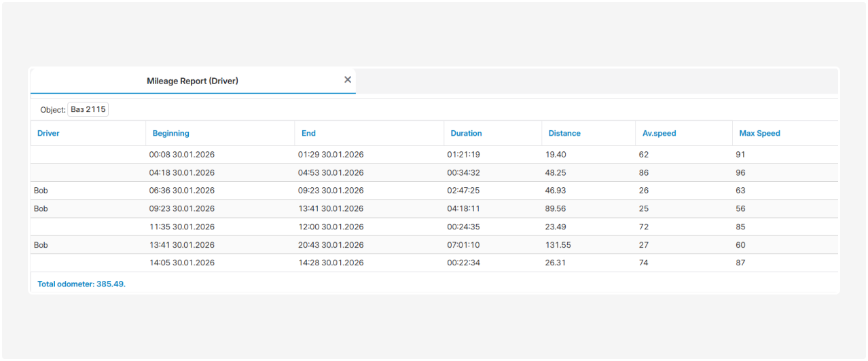Screen dimensions: 868x361
Task: Click the 04:53 30.01.2026 end cell
Action: [x=331, y=173]
